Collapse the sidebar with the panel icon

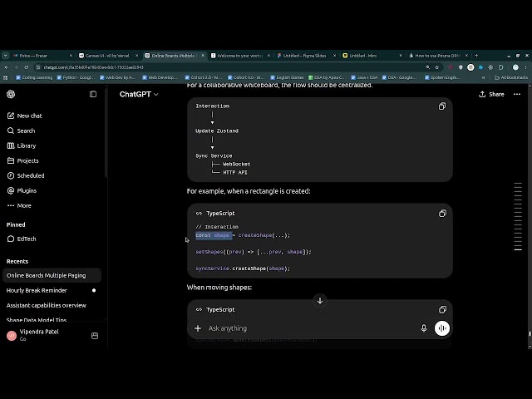[93, 94]
